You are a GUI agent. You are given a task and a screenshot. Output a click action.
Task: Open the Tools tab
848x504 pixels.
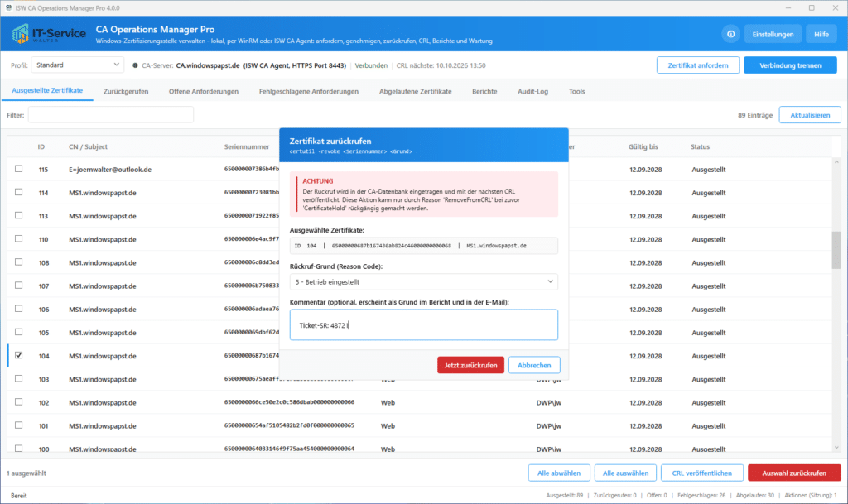(576, 91)
